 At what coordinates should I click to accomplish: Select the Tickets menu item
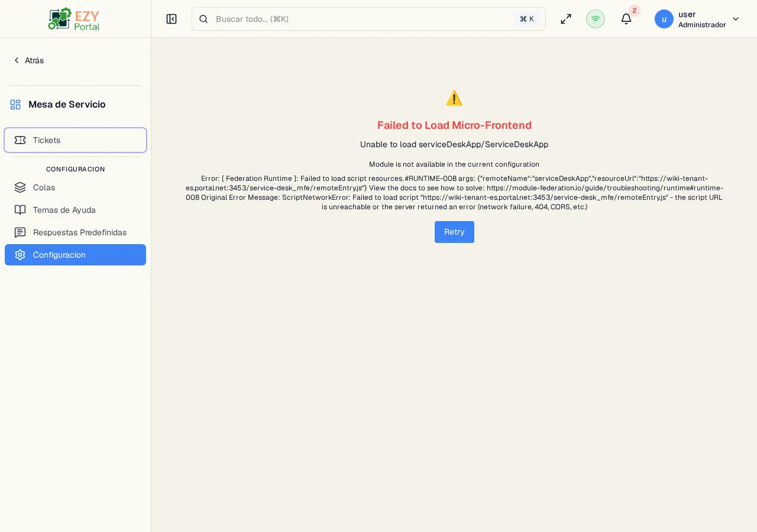tap(75, 140)
